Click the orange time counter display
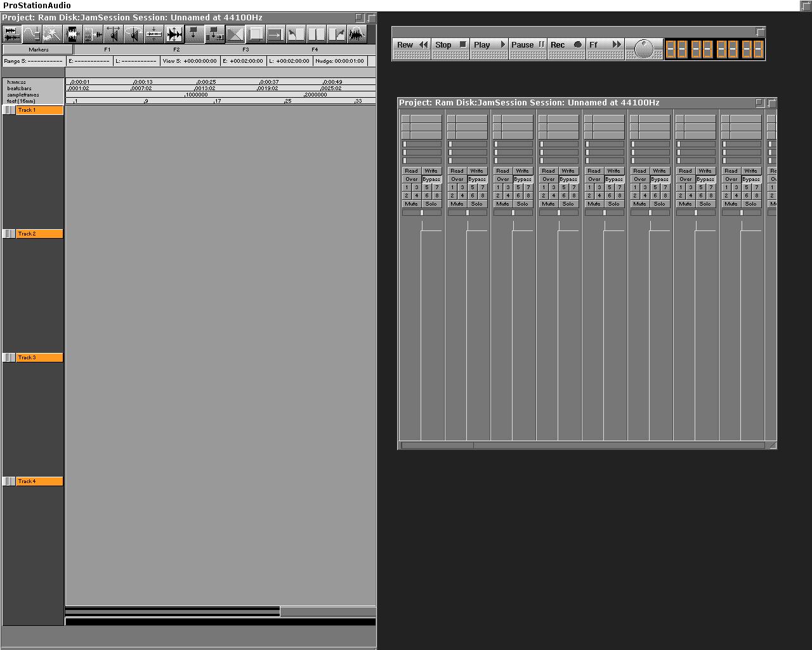Screen dimensions: 812x650 tap(714, 49)
